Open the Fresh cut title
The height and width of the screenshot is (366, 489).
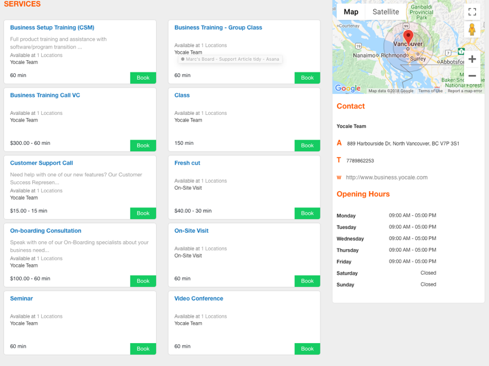click(187, 163)
